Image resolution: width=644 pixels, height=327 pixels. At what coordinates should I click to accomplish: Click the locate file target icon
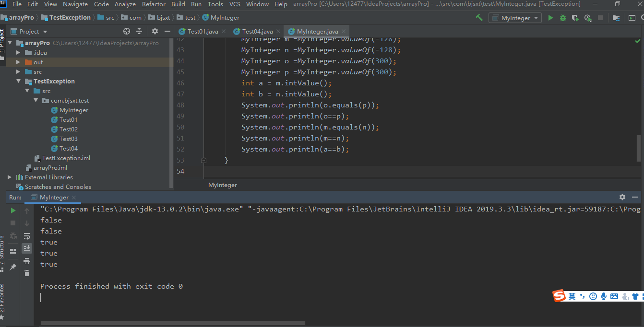[127, 31]
